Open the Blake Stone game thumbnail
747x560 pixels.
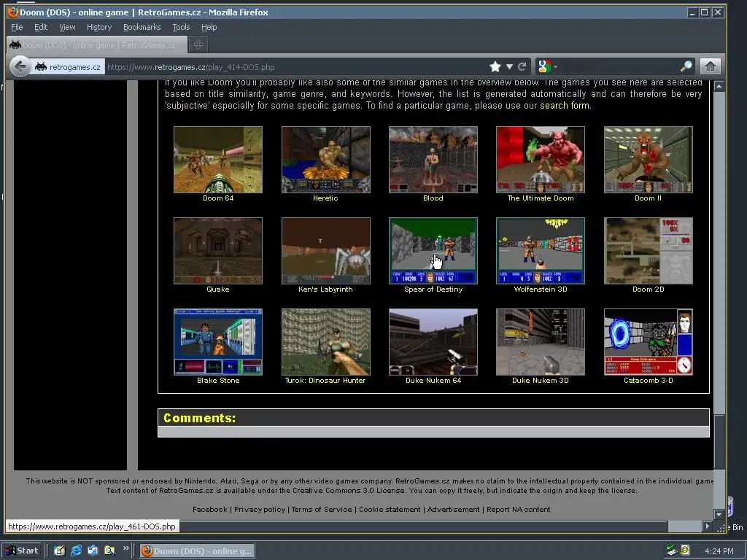point(217,342)
